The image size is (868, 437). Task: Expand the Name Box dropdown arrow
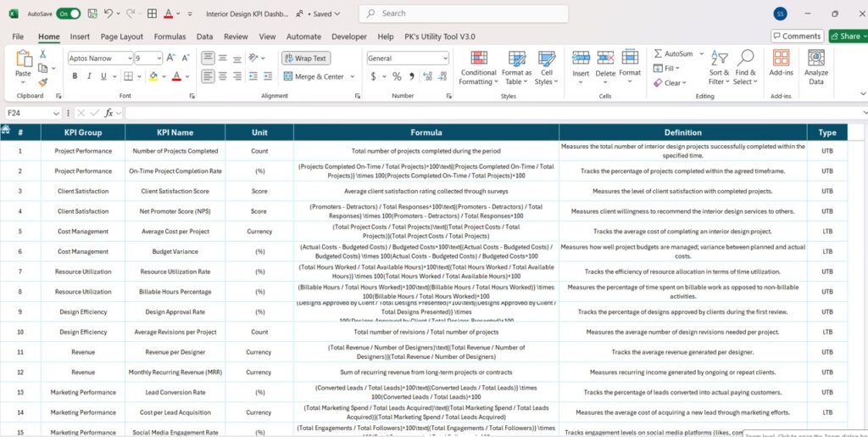click(56, 113)
